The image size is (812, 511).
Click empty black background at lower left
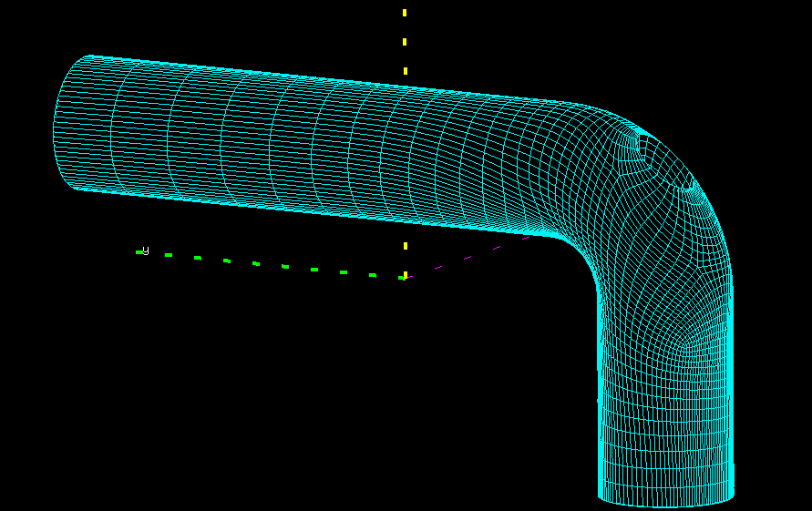[x=137, y=410]
